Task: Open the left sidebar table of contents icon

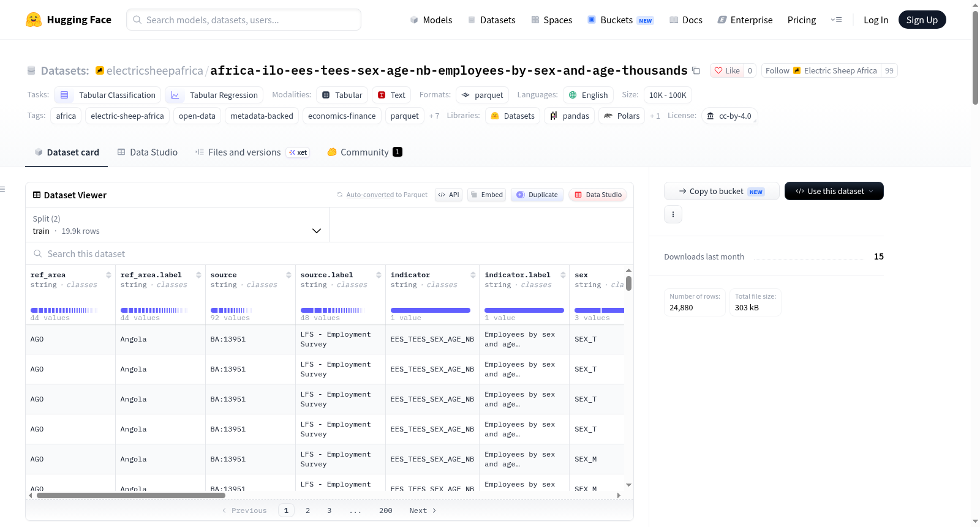Action: click(2, 189)
